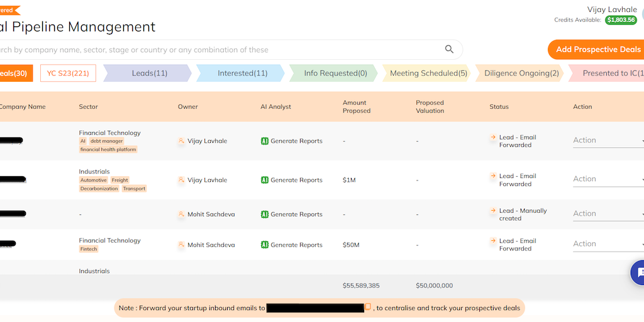Open the YC S23(221) tab
This screenshot has height=322, width=644.
point(68,73)
